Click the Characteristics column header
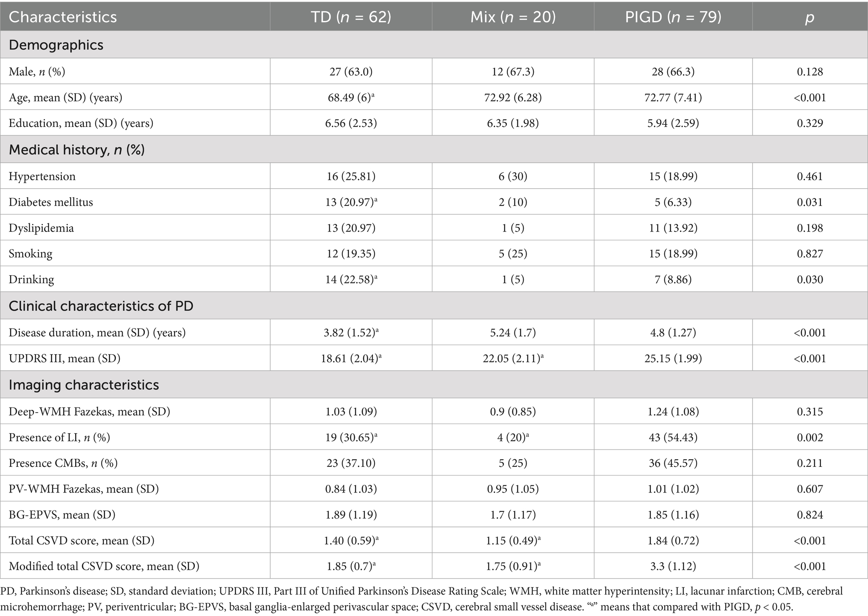 pos(63,17)
